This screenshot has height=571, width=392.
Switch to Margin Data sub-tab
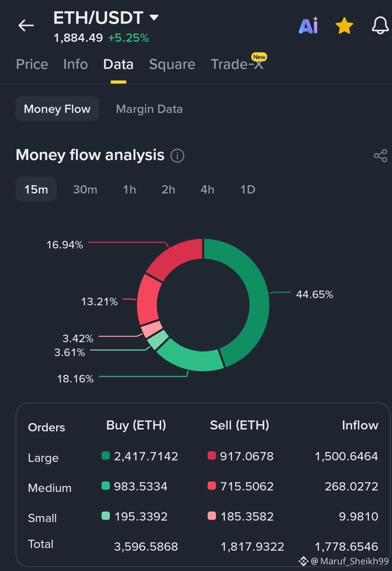tap(149, 109)
